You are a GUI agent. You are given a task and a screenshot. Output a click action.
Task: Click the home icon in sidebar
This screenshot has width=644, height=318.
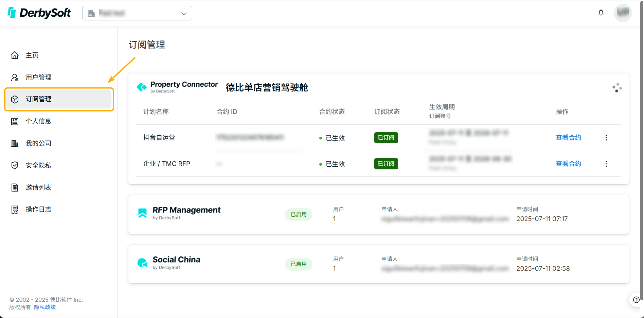tap(15, 55)
